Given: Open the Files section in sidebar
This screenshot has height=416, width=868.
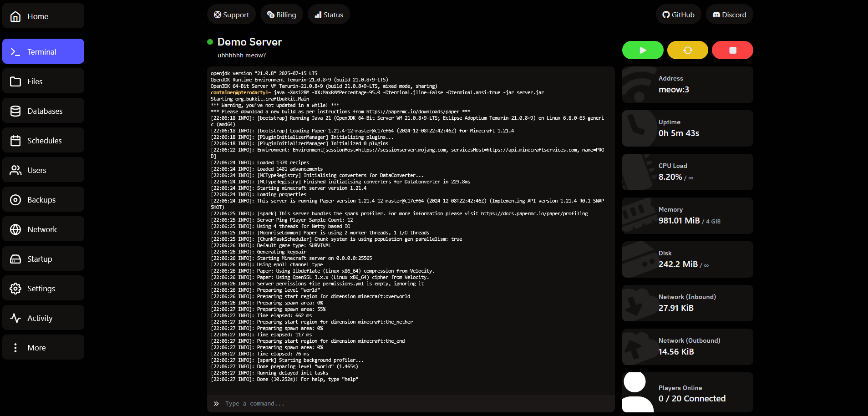Looking at the screenshot, I should click(x=43, y=81).
